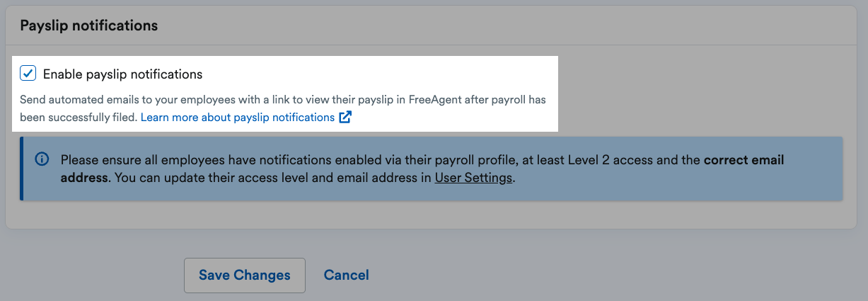Click the Payslip notifications section heading
The width and height of the screenshot is (868, 301).
(x=88, y=25)
